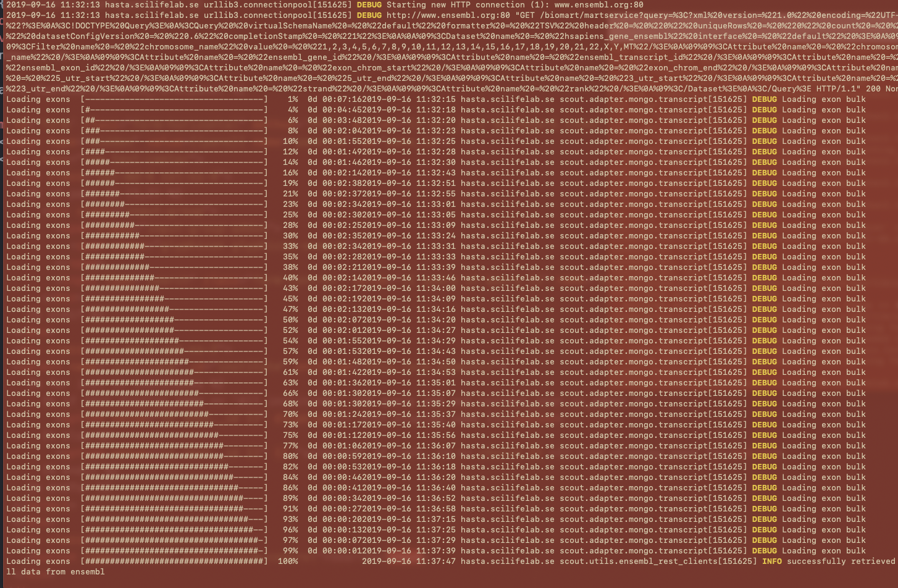Click 'Loading exon bulk' text on the 4% row
This screenshot has width=898, height=588.
coord(823,110)
